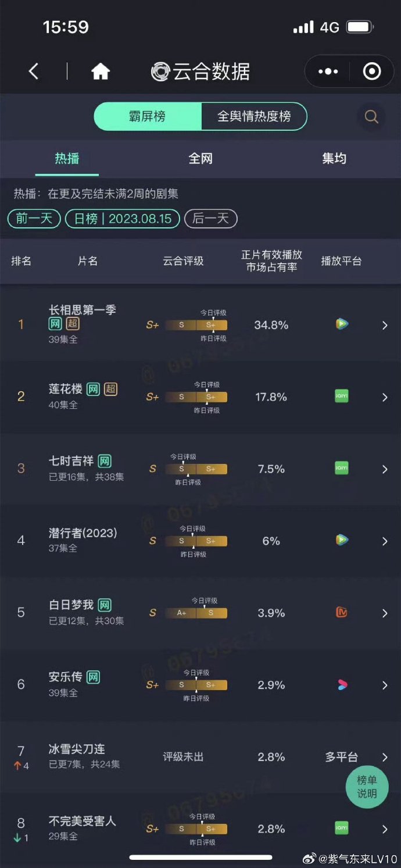The height and width of the screenshot is (868, 401).
Task: Expand 潜行者(2023) row chevron
Action: click(x=385, y=541)
